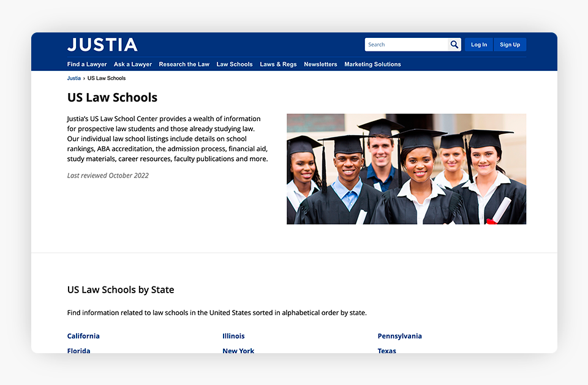This screenshot has height=385, width=588.
Task: Open the Find a Lawyer menu
Action: (x=87, y=64)
